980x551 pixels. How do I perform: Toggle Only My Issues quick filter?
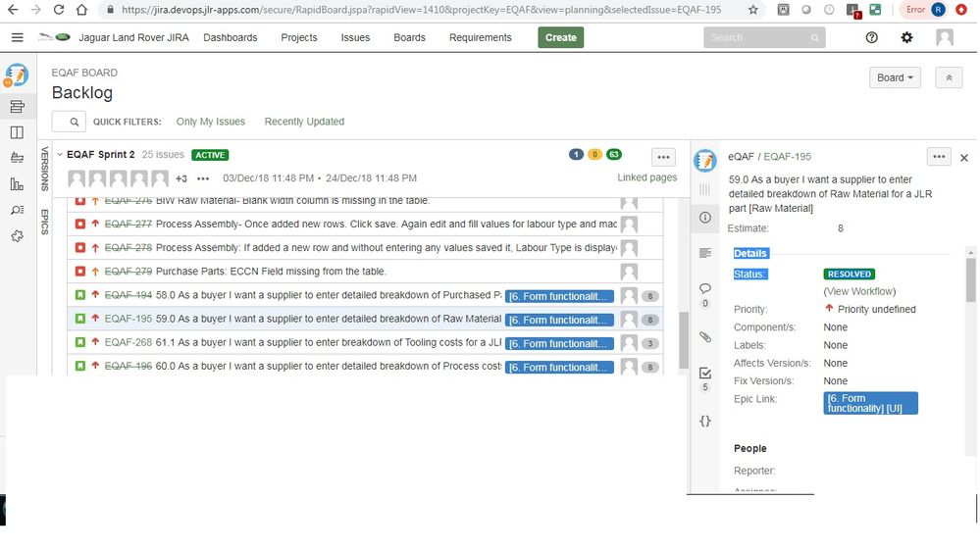pyautogui.click(x=211, y=122)
